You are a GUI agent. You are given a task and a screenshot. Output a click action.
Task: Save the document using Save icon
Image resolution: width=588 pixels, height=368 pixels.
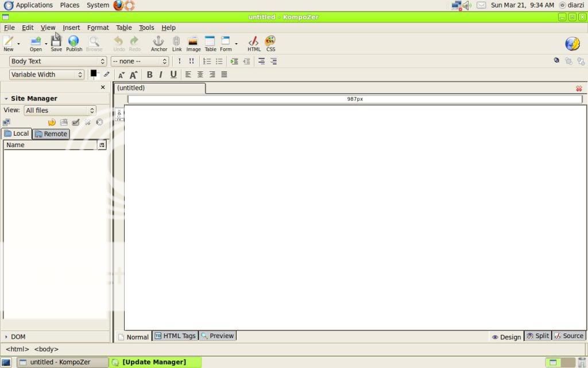pos(56,43)
